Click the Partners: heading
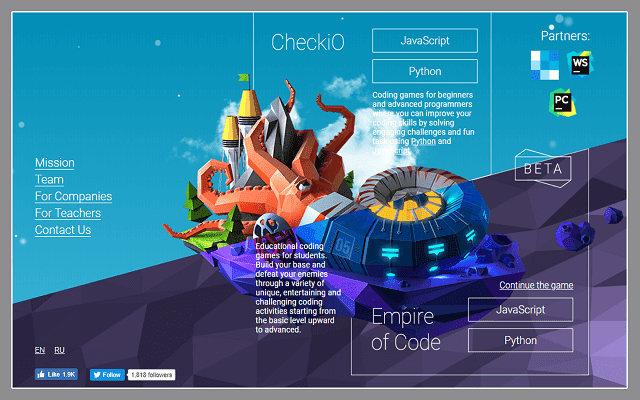Image resolution: width=640 pixels, height=400 pixels. pyautogui.click(x=565, y=36)
